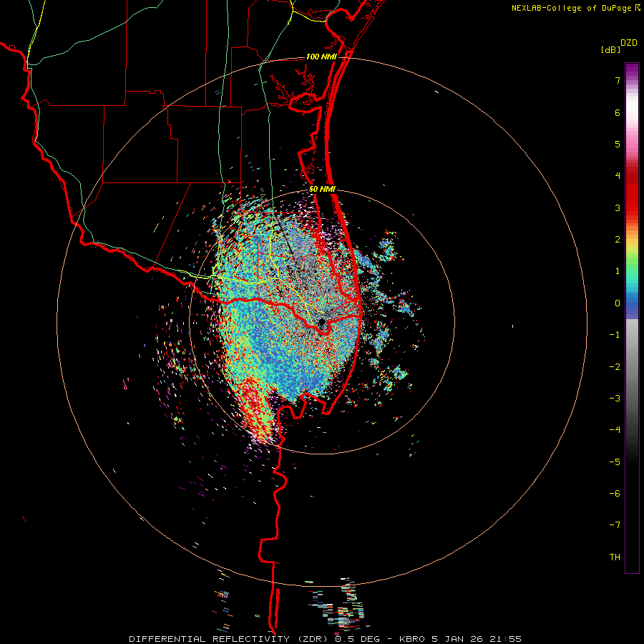Click the -6 value on color scale
644x644 pixels.
[x=615, y=494]
